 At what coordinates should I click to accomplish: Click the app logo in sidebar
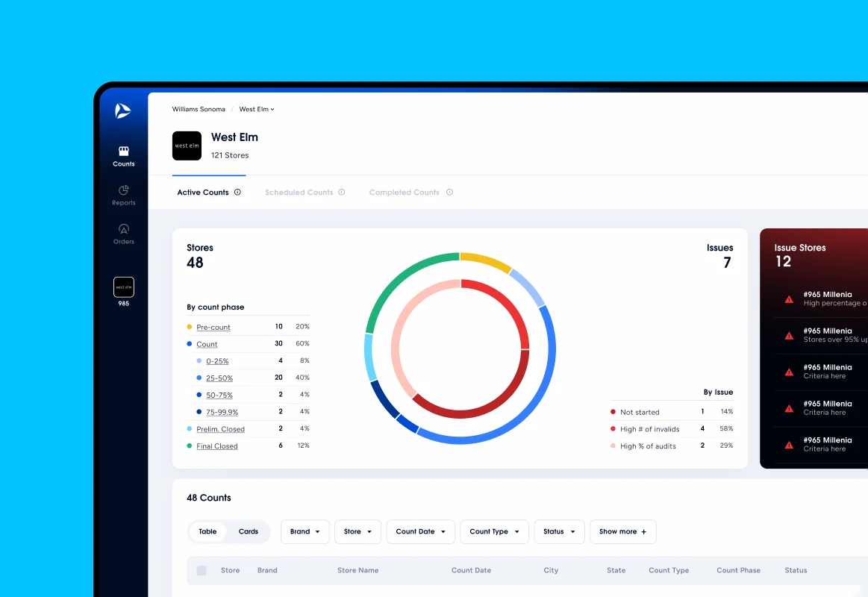click(122, 110)
